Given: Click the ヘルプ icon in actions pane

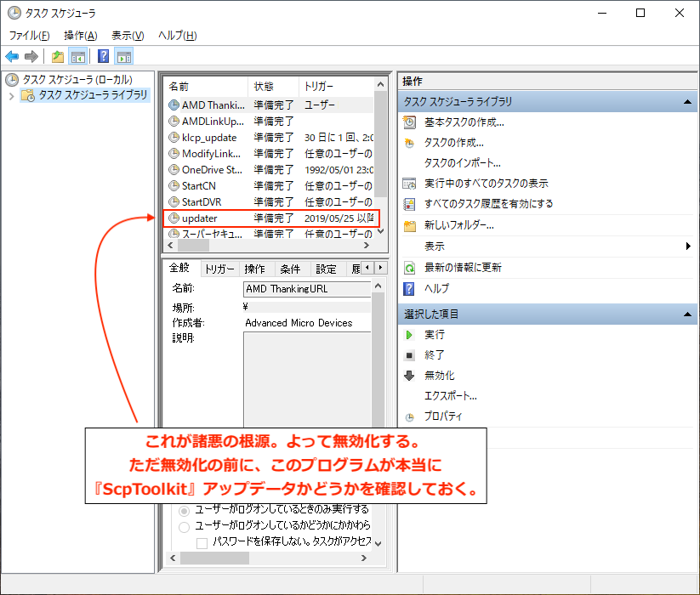Looking at the screenshot, I should [408, 289].
